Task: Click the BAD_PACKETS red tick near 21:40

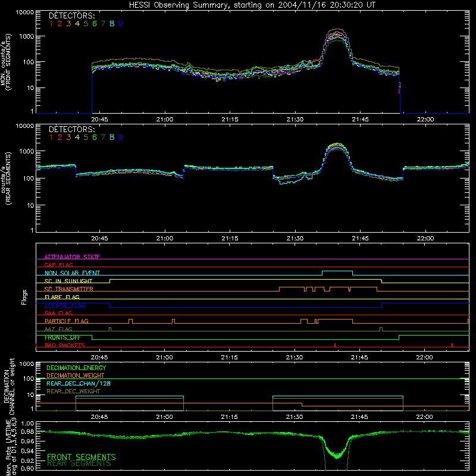Action: tap(335, 345)
